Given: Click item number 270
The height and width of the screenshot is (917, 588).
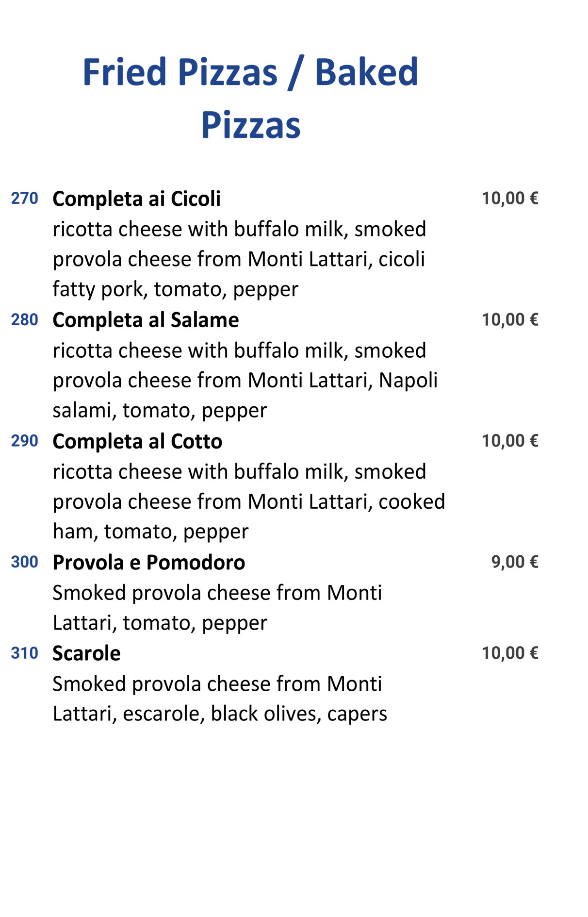Looking at the screenshot, I should (24, 199).
